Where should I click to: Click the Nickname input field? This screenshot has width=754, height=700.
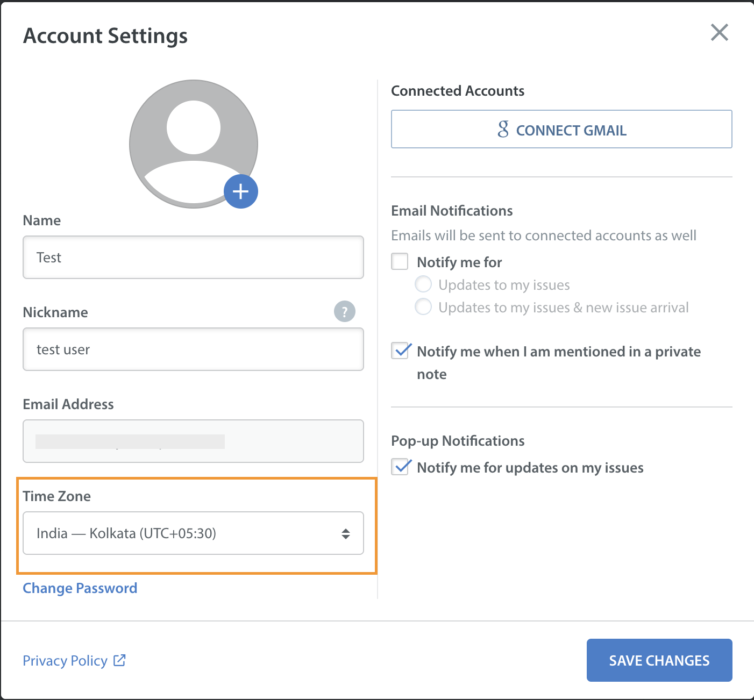[194, 349]
